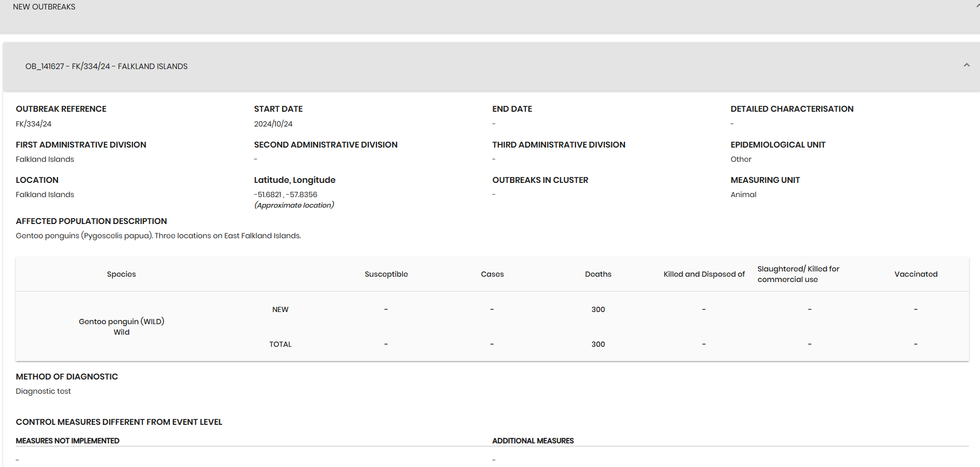
Task: Select the 300 deaths value in NEW row
Action: (598, 309)
